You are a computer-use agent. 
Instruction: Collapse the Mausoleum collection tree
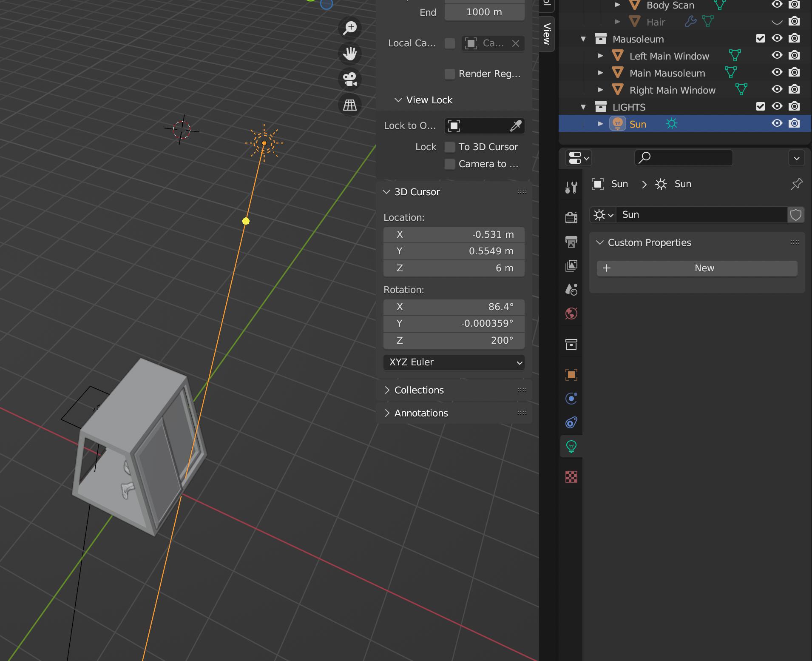(583, 39)
